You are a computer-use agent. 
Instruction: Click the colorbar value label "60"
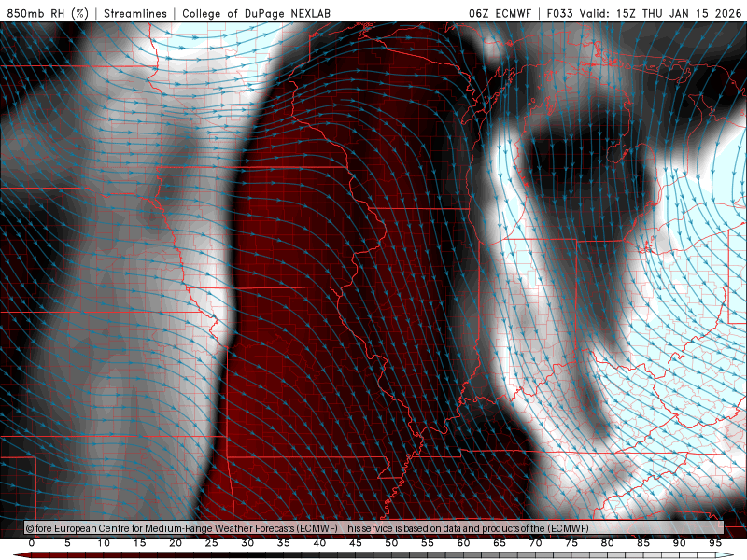[463, 543]
